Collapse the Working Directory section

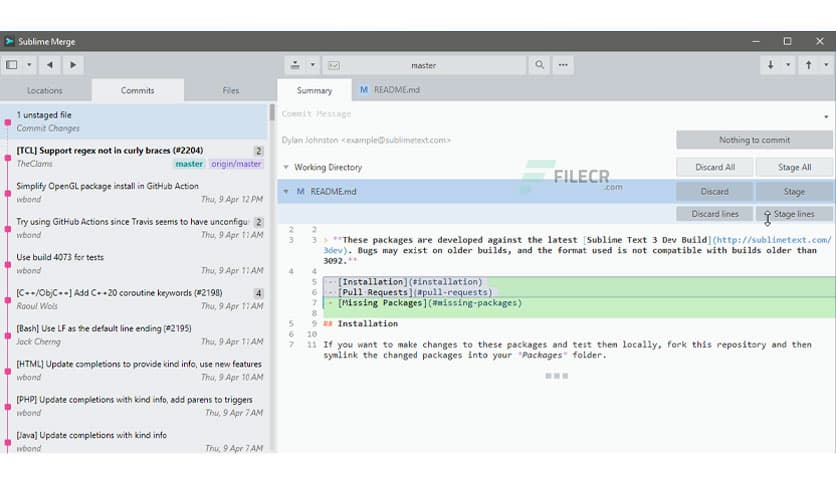click(286, 167)
